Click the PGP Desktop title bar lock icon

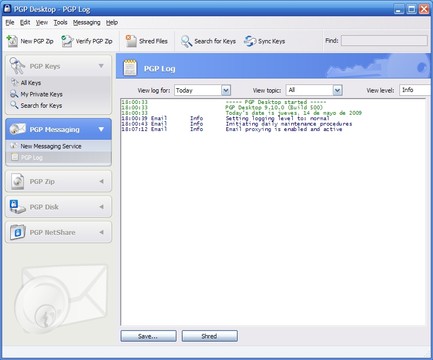[7, 9]
